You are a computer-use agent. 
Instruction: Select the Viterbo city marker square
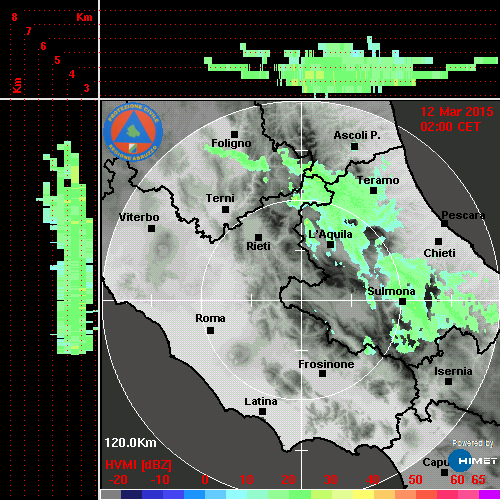pyautogui.click(x=151, y=228)
